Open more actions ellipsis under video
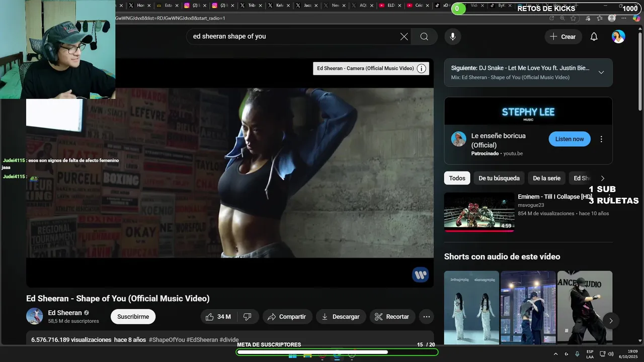 427,317
